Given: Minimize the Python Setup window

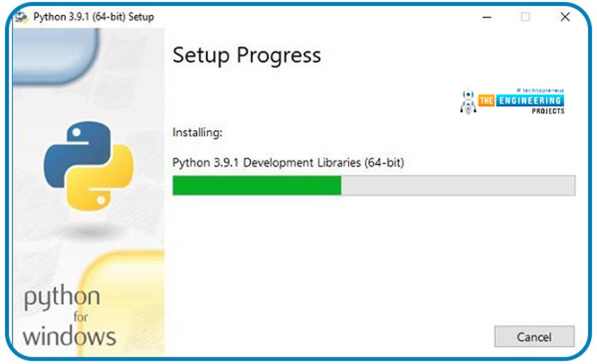Looking at the screenshot, I should (x=487, y=17).
